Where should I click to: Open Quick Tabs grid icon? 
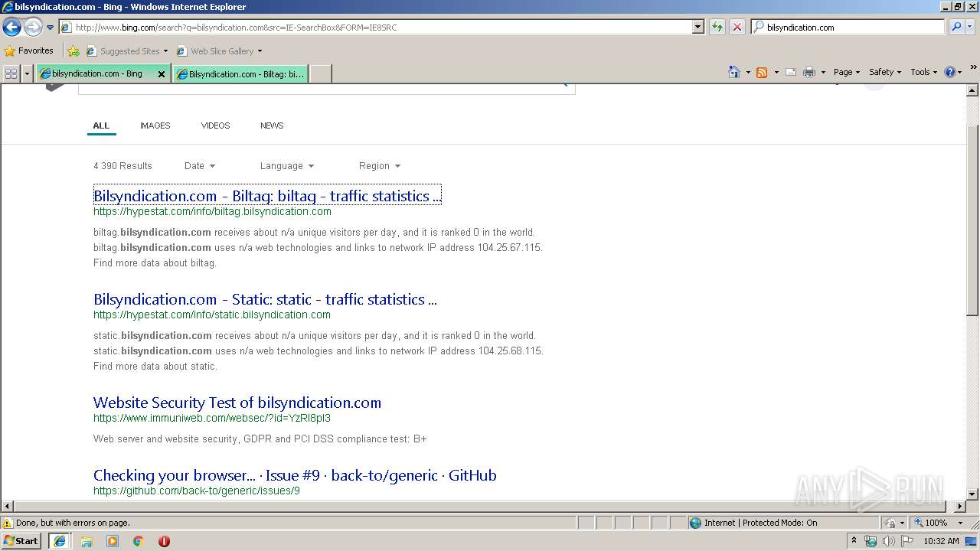(x=11, y=73)
